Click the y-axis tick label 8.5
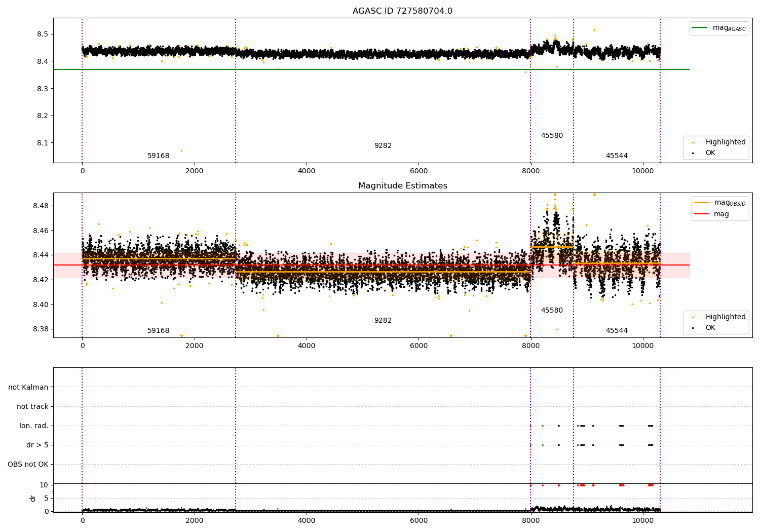The image size is (760, 532). click(43, 34)
